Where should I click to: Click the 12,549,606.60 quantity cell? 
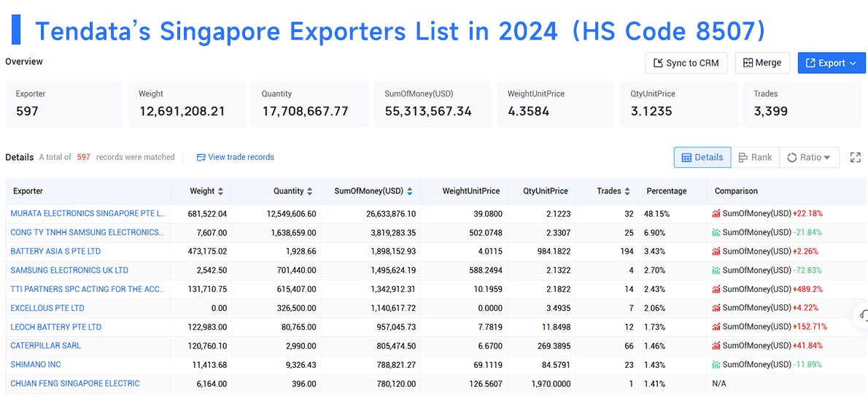pos(291,213)
